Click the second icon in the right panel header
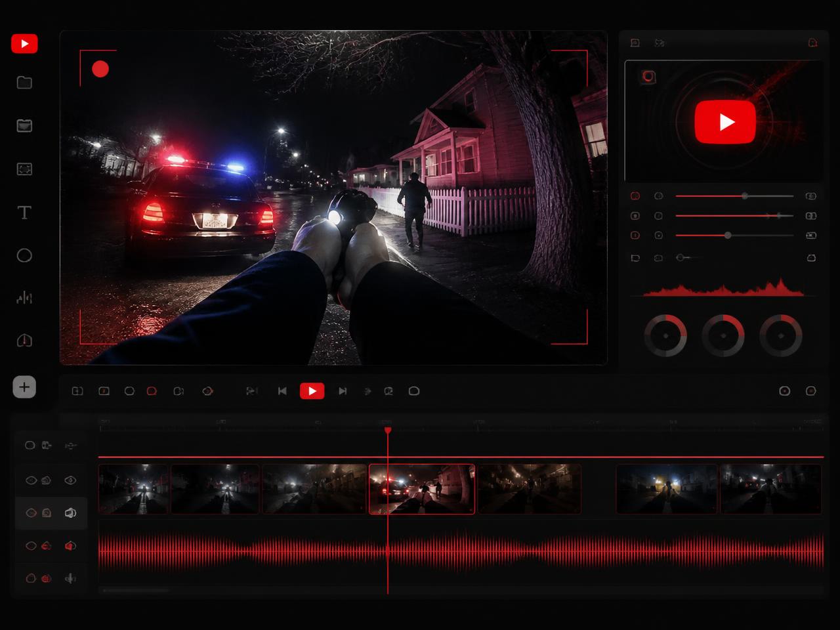Viewport: 840px width, 630px height. [x=660, y=43]
